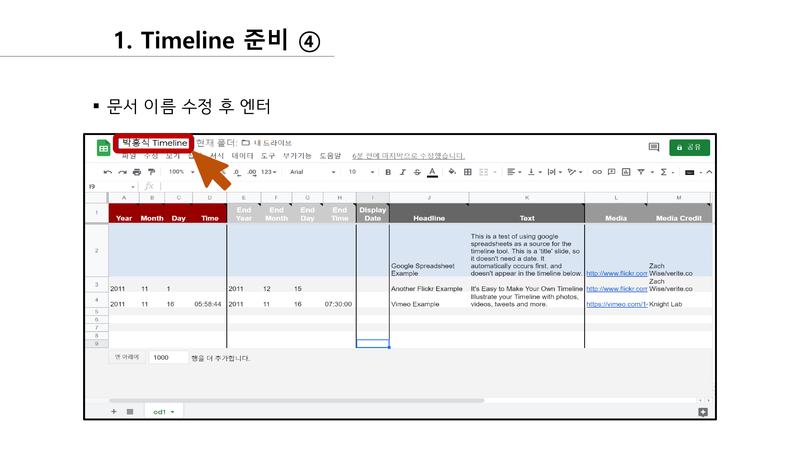Click the Merge cells icon

[x=484, y=172]
